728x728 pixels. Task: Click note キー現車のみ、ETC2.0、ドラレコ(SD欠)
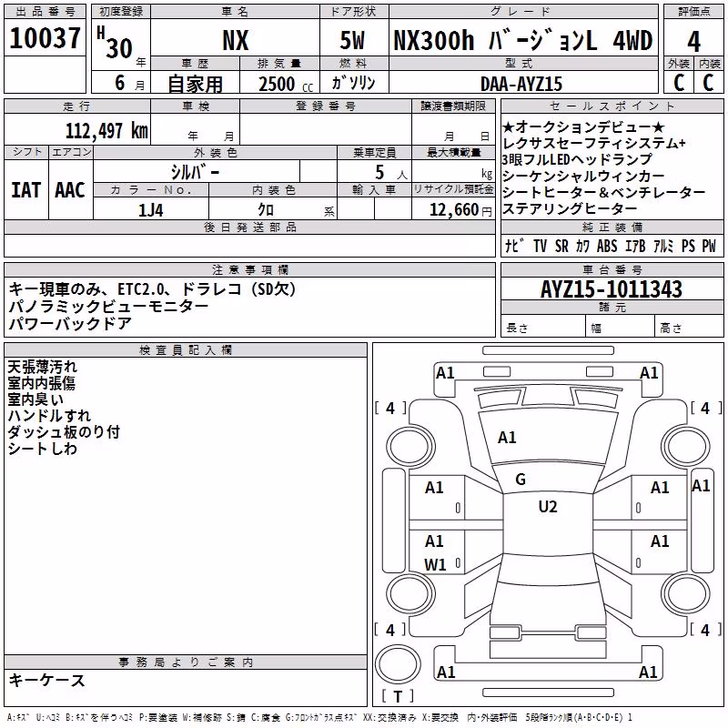tap(152, 289)
